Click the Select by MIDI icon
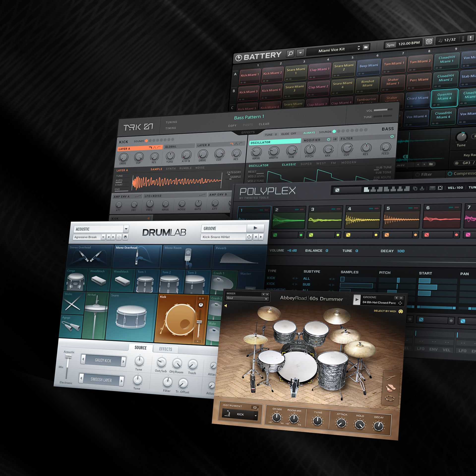 coord(401,312)
